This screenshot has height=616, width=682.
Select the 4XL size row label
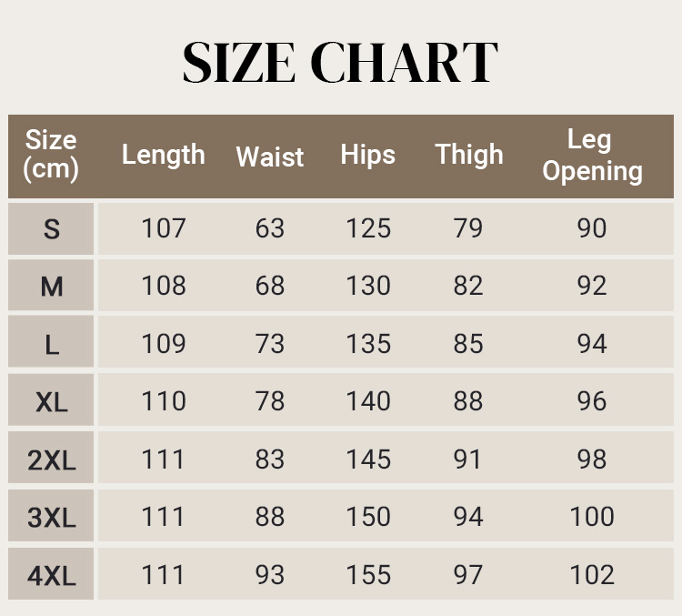52,575
